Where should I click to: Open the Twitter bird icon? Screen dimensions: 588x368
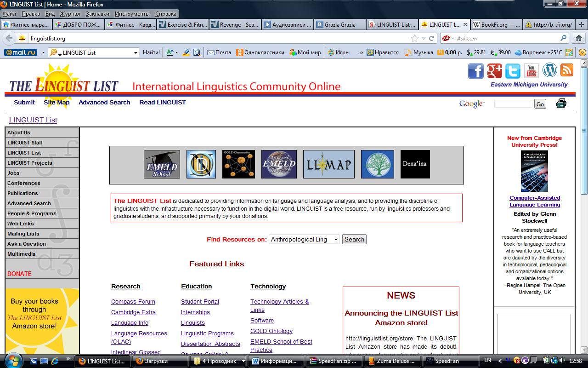[x=513, y=71]
